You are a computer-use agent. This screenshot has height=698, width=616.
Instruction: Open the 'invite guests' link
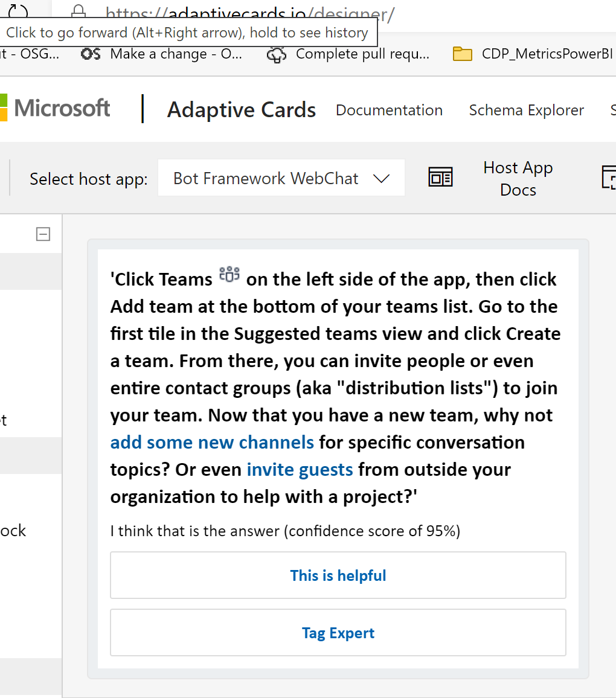[x=300, y=469]
